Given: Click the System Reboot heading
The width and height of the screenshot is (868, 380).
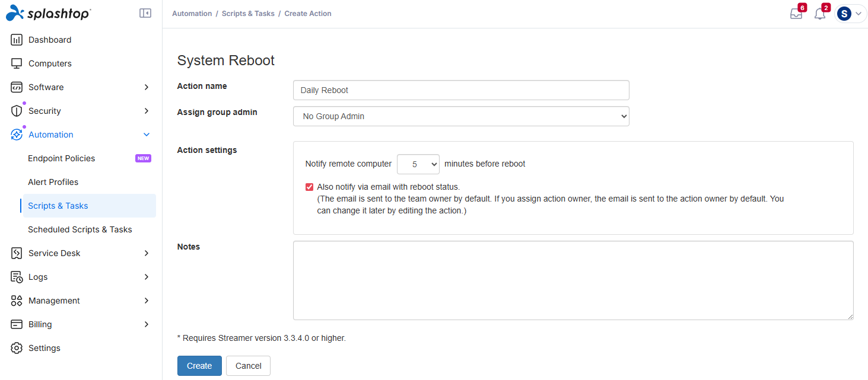Looking at the screenshot, I should [226, 60].
